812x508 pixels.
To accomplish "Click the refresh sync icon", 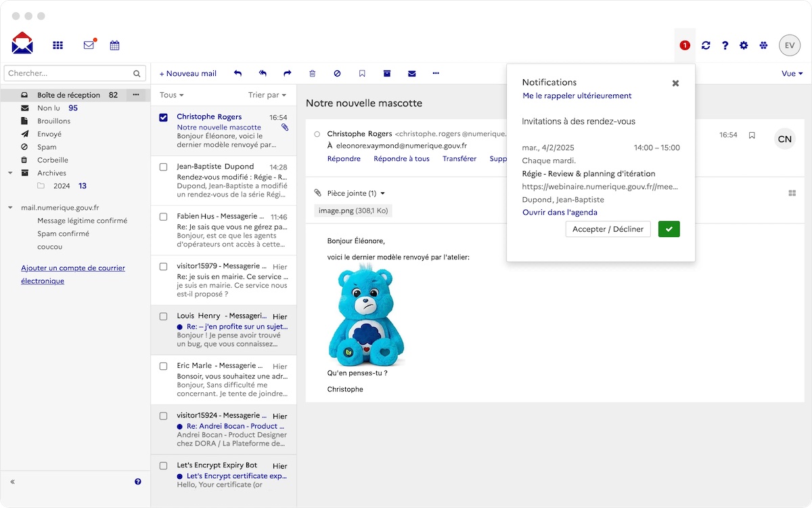I will [706, 45].
